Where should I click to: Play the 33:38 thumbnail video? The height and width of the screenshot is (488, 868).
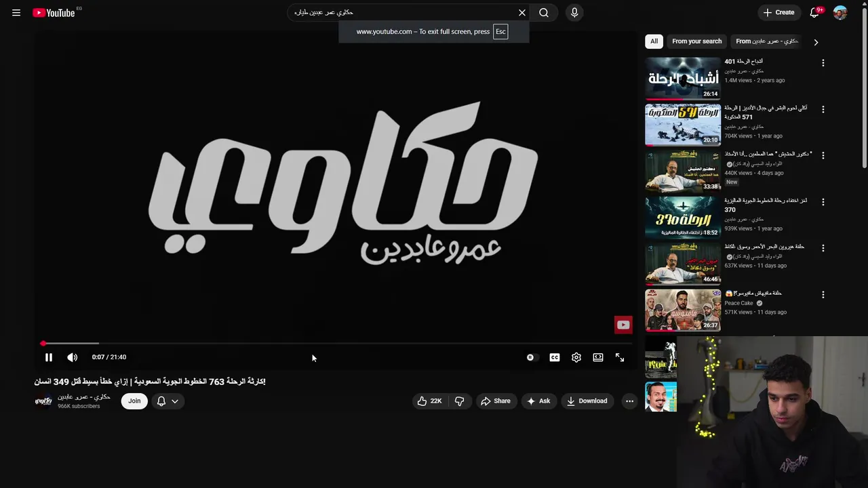coord(683,171)
